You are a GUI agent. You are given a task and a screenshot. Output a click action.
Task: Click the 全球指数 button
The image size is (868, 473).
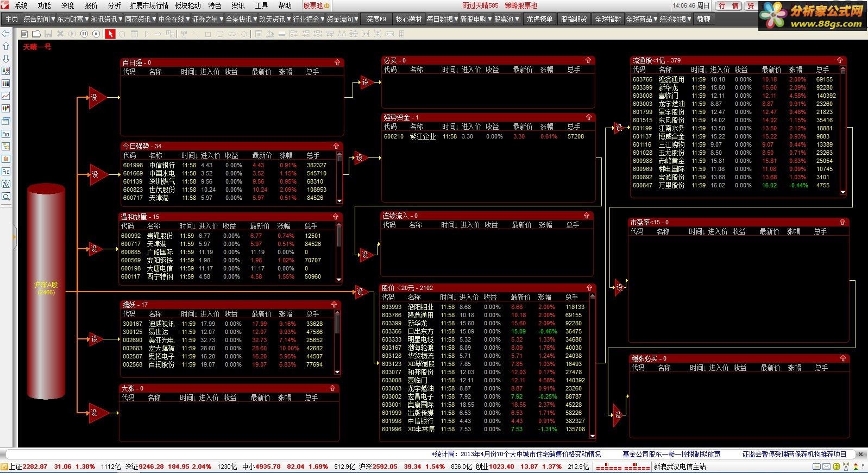(608, 19)
